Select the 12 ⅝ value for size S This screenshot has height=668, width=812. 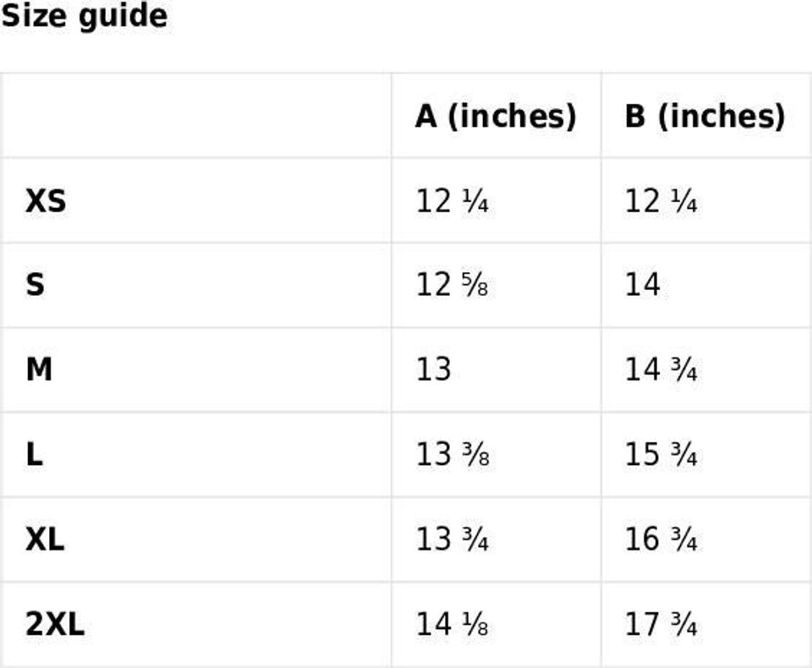pyautogui.click(x=452, y=286)
